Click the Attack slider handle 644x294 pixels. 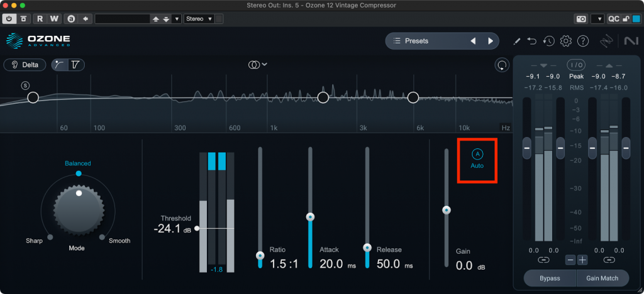coord(309,217)
